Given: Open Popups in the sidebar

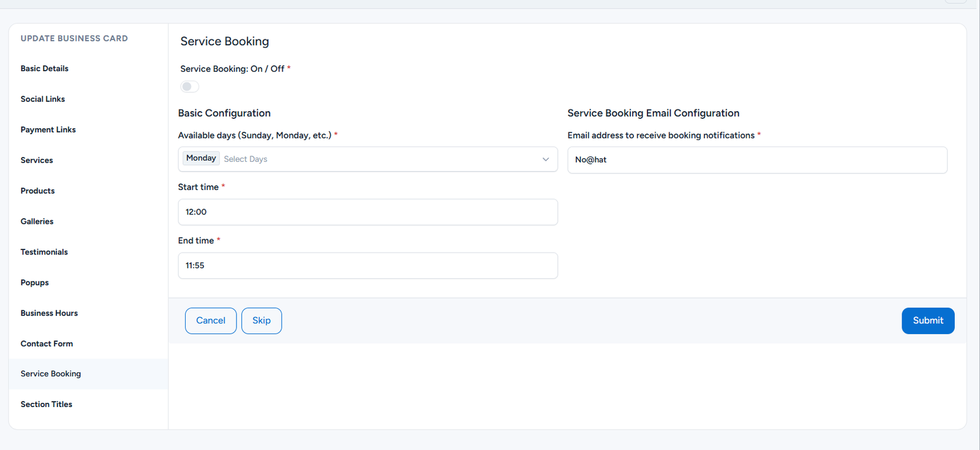Looking at the screenshot, I should (x=35, y=283).
